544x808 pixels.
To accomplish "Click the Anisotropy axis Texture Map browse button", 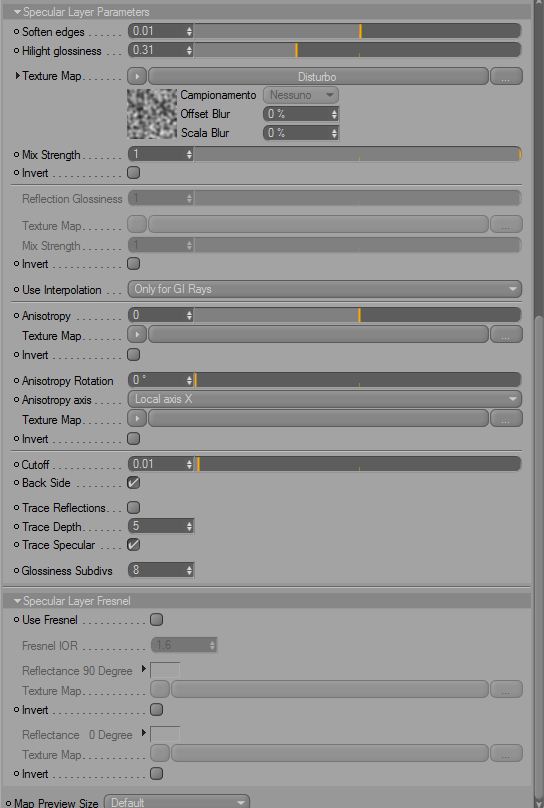I will click(x=506, y=418).
